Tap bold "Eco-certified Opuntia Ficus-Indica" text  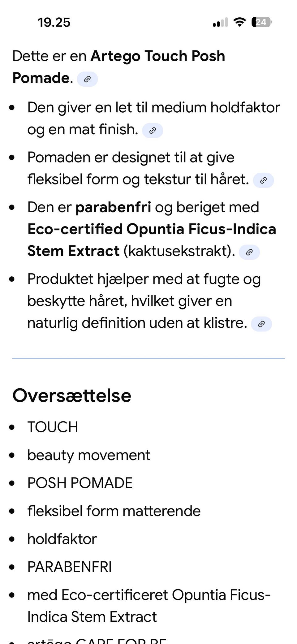click(x=152, y=229)
